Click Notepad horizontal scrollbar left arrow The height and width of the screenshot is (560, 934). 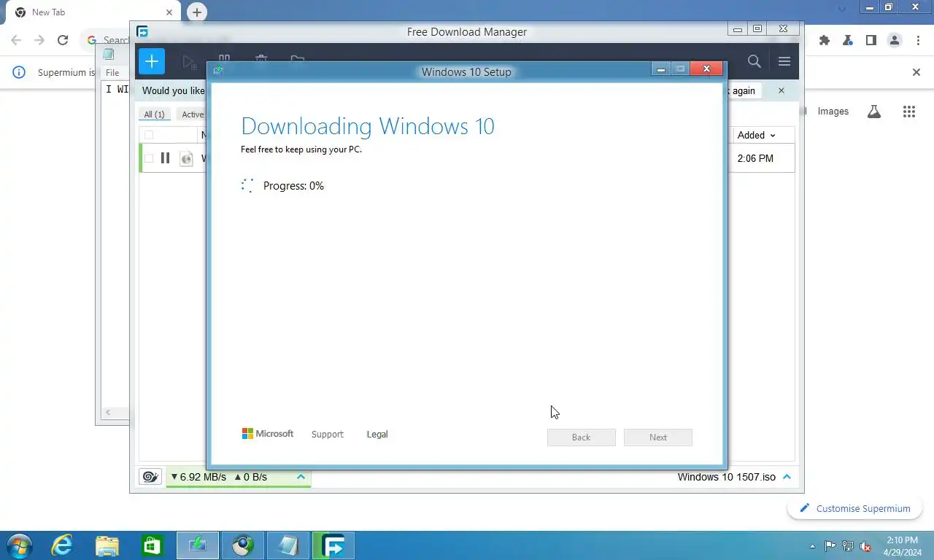(108, 413)
